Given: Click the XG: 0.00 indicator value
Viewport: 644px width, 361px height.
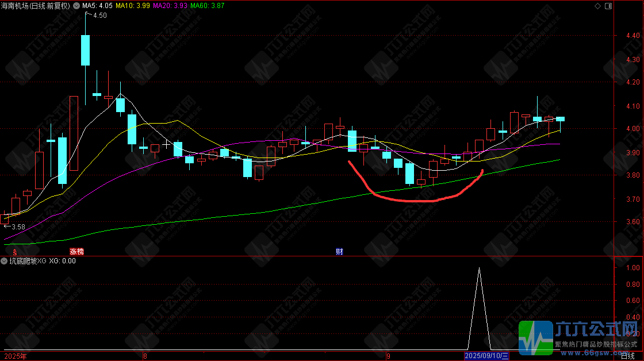Looking at the screenshot, I should point(63,261).
